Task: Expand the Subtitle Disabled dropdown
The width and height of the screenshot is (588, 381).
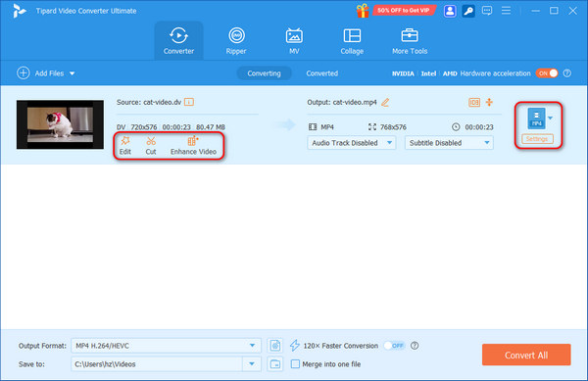Action: pyautogui.click(x=449, y=143)
